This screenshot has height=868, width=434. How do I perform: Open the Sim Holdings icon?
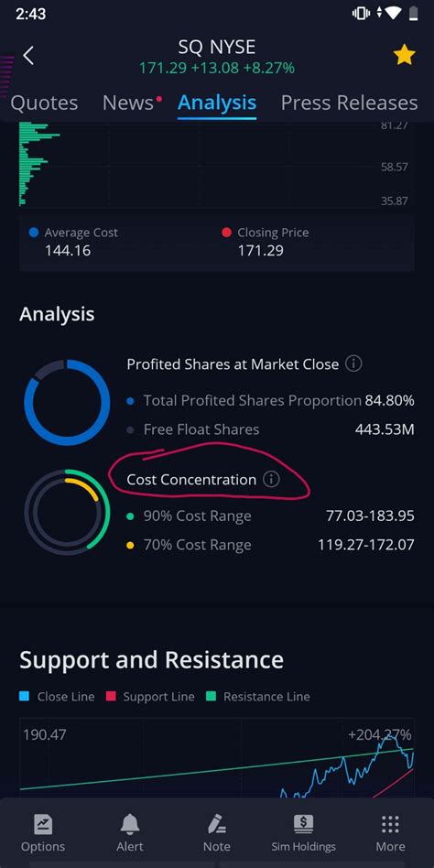point(303,824)
